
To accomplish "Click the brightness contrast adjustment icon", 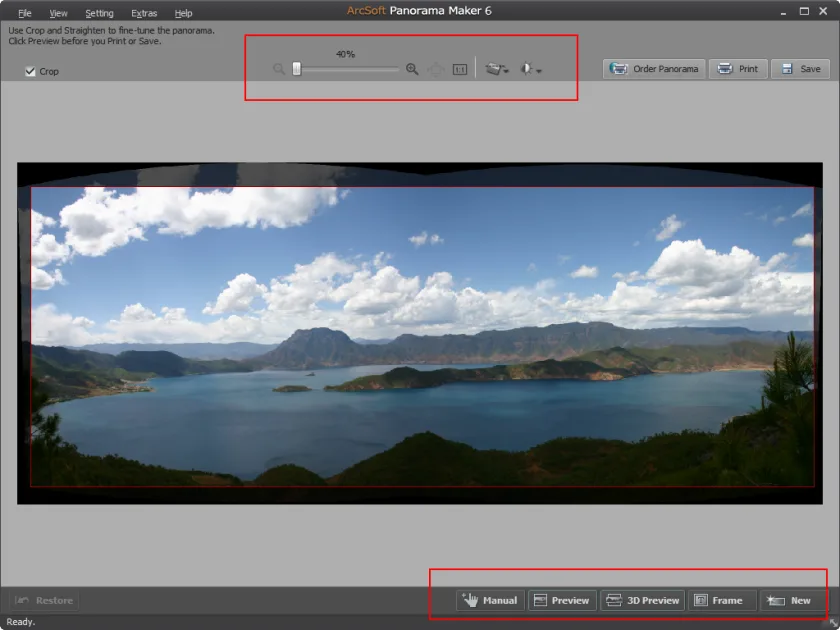I will [x=526, y=69].
